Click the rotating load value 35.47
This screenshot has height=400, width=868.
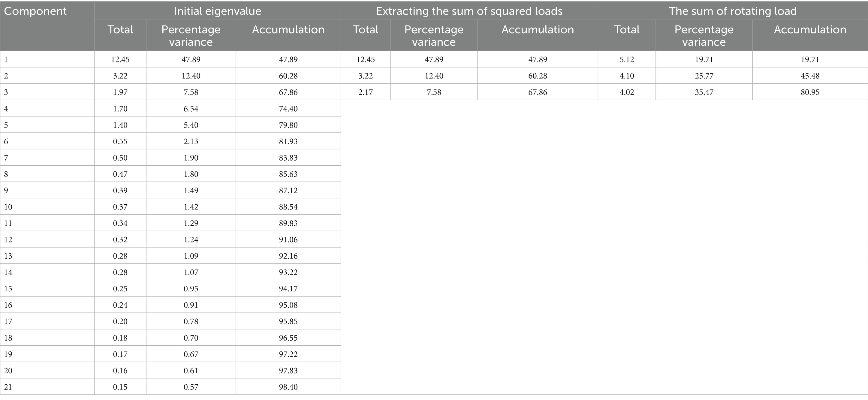coord(704,92)
